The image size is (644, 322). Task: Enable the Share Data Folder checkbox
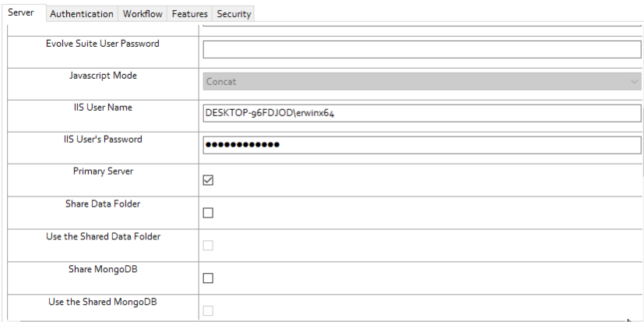coord(208,213)
